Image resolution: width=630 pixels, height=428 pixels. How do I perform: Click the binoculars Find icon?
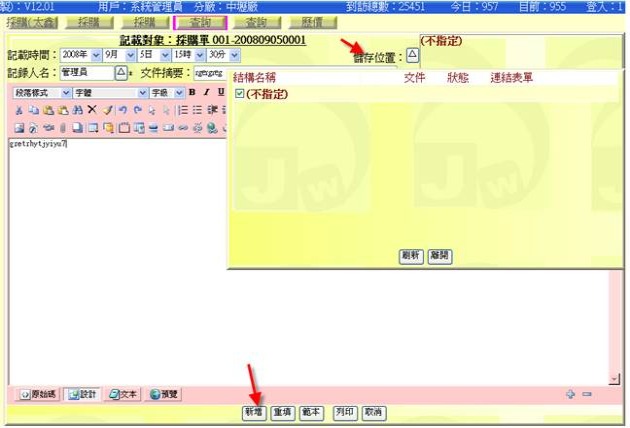click(77, 110)
